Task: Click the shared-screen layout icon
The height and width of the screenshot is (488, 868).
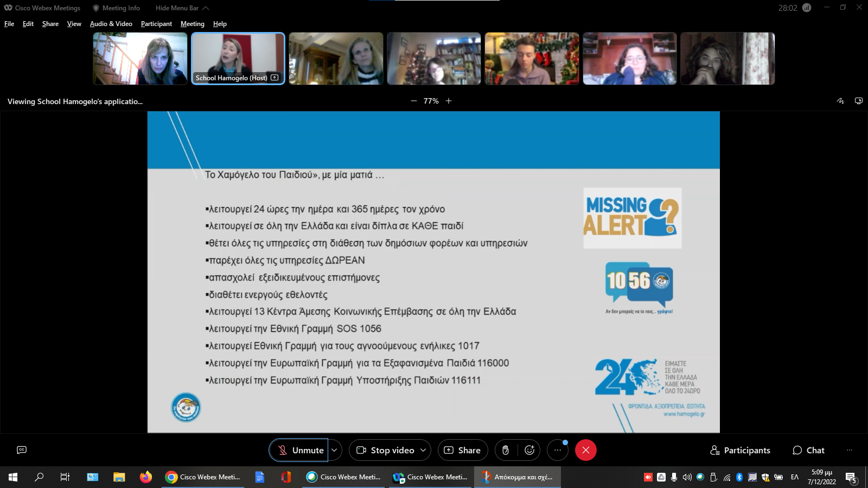Action: pyautogui.click(x=859, y=101)
